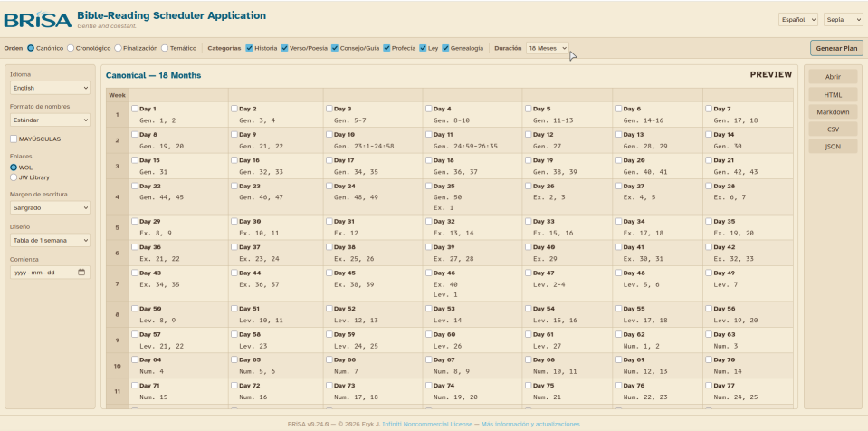This screenshot has width=868, height=431.
Task: Tick the Day 34 checkbox
Action: [618, 221]
